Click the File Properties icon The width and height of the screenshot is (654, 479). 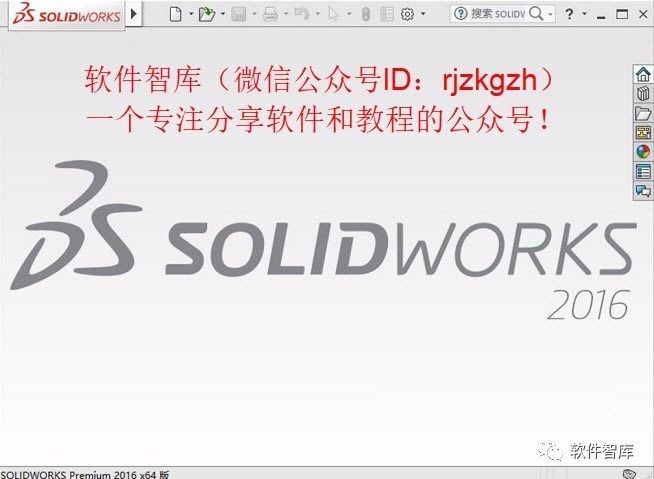pyautogui.click(x=387, y=15)
